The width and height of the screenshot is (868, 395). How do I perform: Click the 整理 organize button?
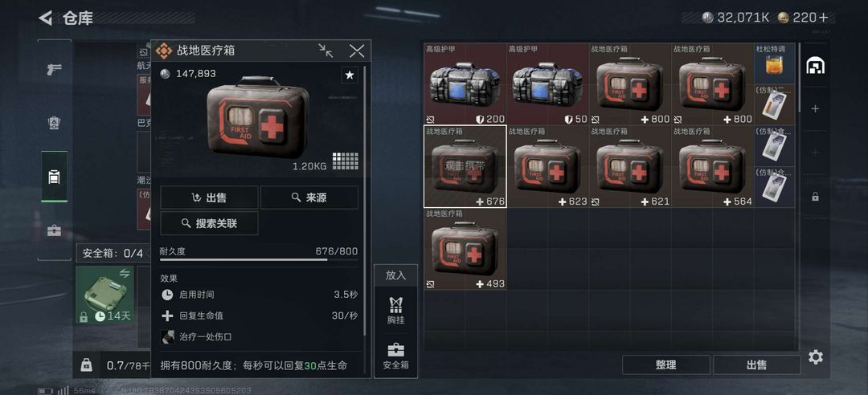pos(666,365)
